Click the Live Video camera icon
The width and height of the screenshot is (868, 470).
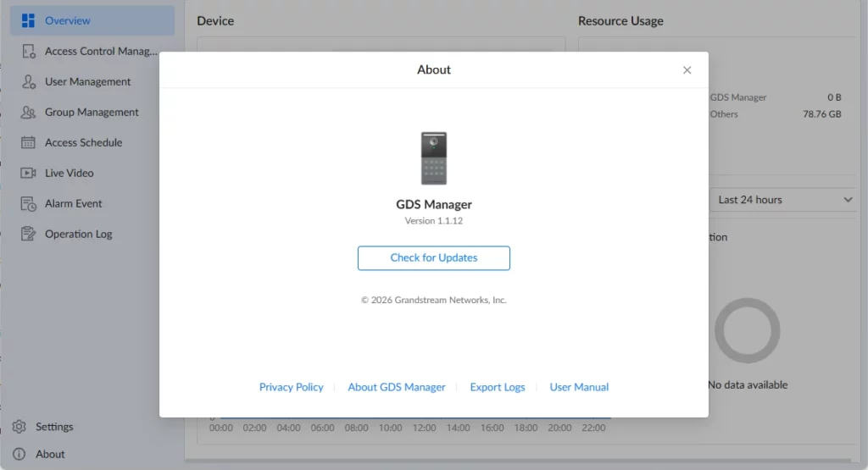(28, 173)
